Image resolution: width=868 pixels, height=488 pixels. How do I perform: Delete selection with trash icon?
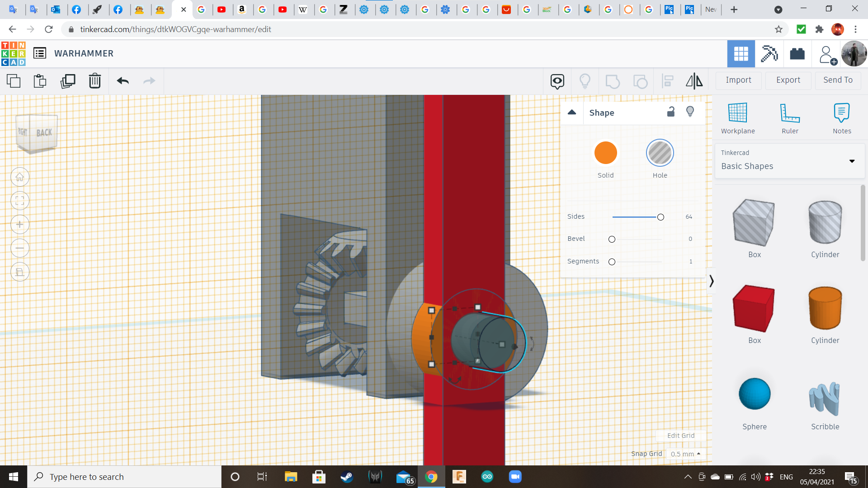[95, 81]
